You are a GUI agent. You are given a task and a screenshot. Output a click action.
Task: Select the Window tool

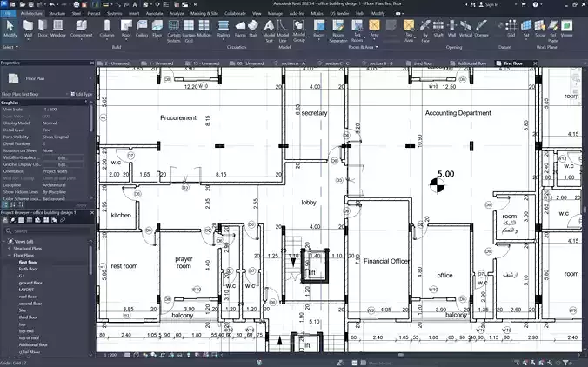coord(57,28)
